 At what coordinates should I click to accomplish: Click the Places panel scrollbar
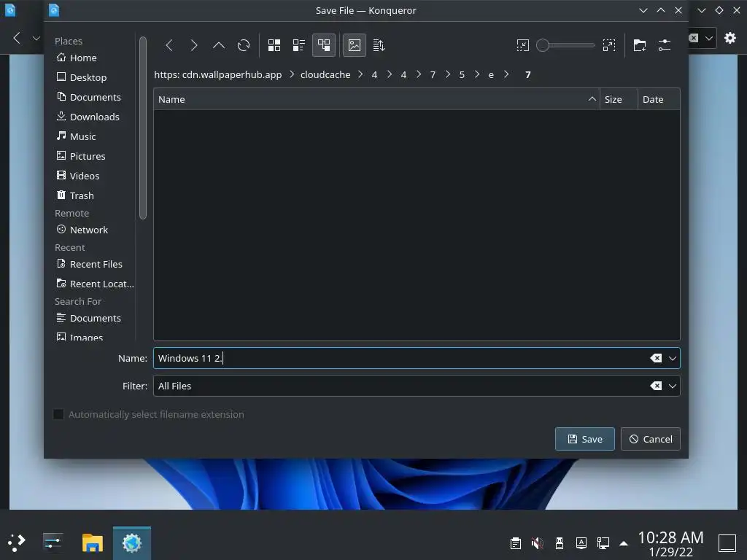point(142,128)
